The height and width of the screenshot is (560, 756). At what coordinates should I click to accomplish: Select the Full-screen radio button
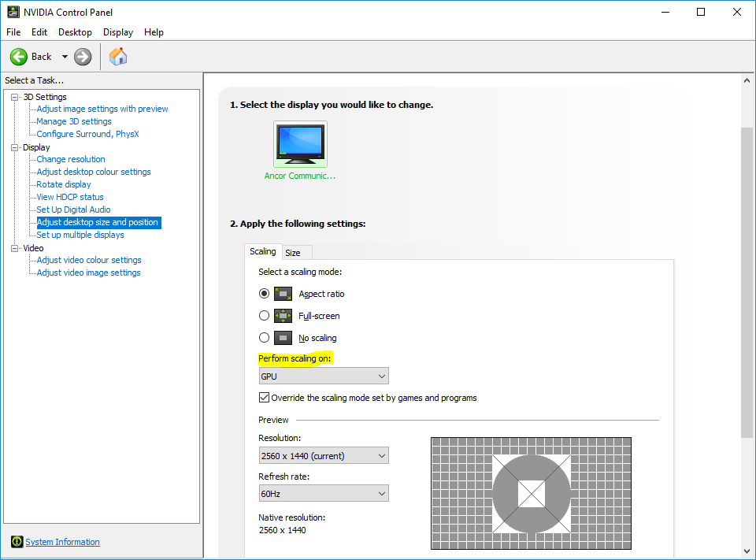coord(264,316)
